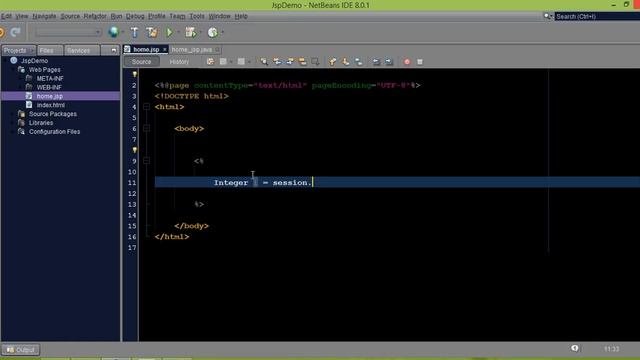Screen dimensions: 640x360
Task: Click the search magnifier icon beside Search field
Action: pyautogui.click(x=547, y=16)
